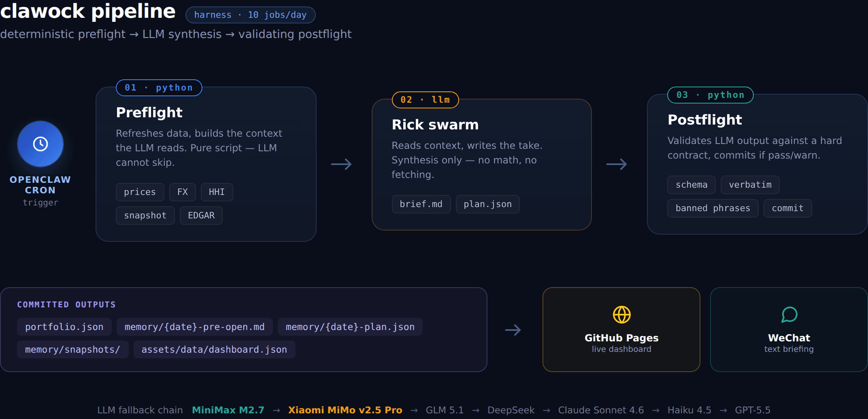The width and height of the screenshot is (868, 419).
Task: Click the portfolio.json output chip
Action: tap(64, 327)
